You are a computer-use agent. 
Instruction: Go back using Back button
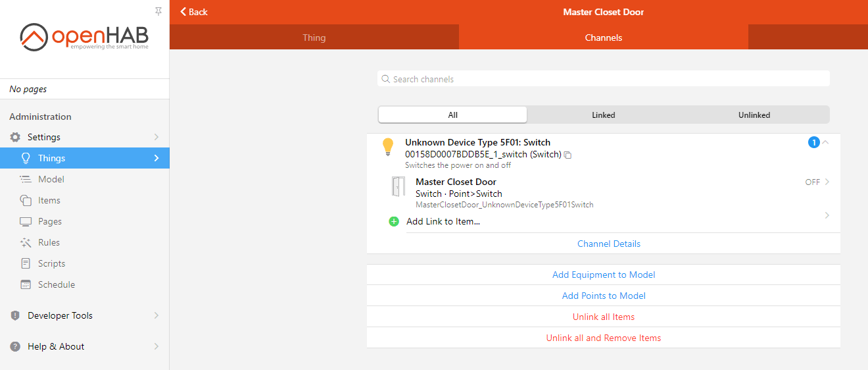194,12
